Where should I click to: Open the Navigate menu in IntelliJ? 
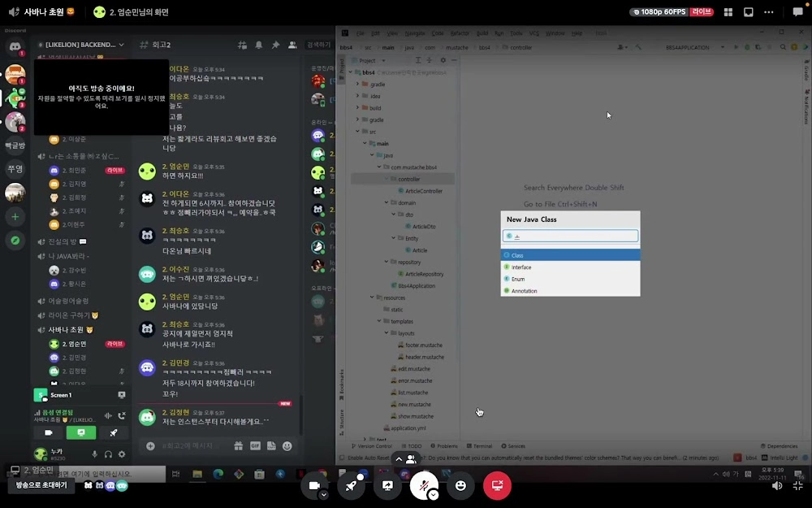coord(414,33)
